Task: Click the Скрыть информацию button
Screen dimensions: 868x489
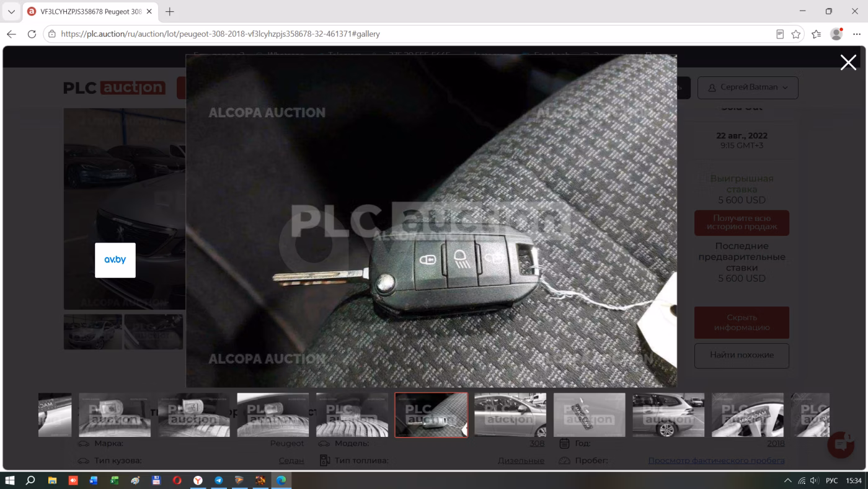Action: [742, 322]
